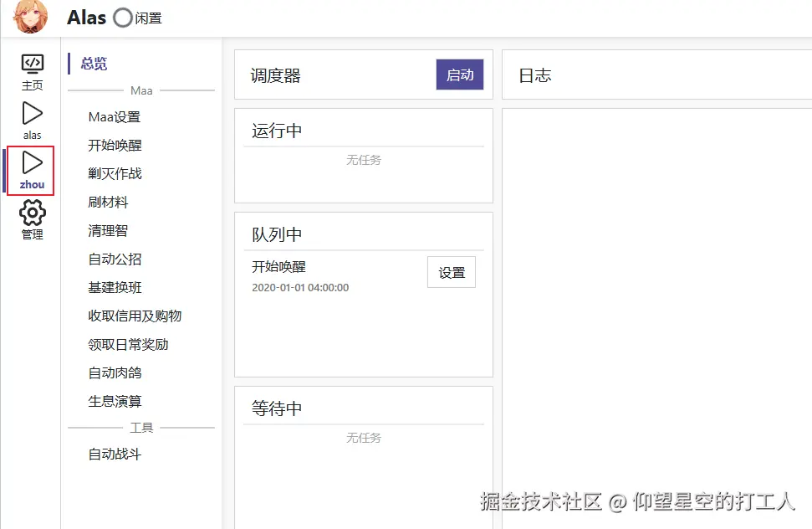Click 无任务 under 运行中
This screenshot has height=529, width=812.
(x=364, y=160)
